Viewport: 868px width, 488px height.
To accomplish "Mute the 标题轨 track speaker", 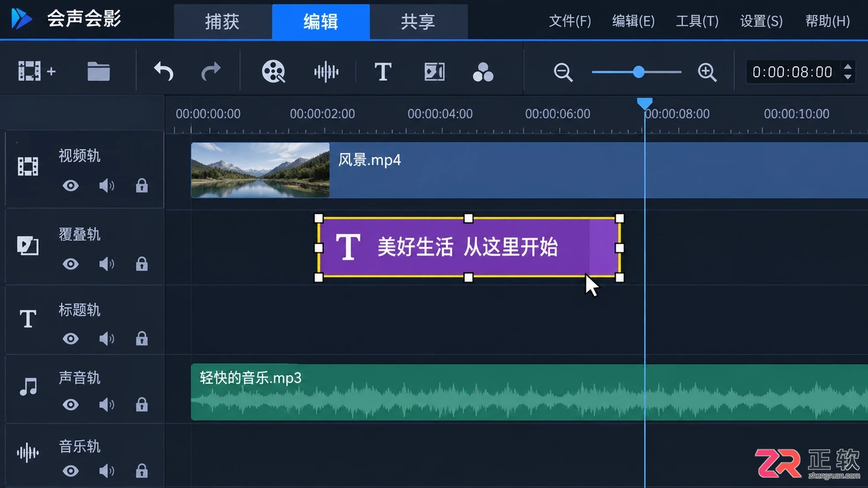I will coord(107,339).
